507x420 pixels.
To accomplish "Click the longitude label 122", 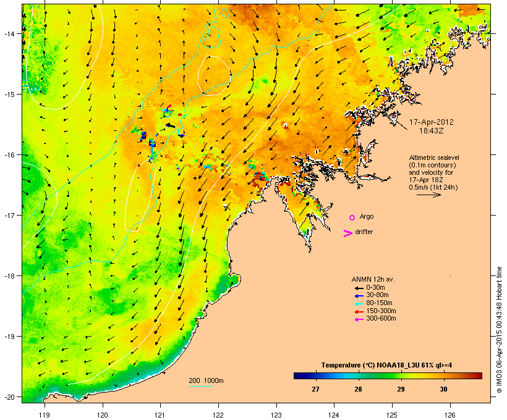I will coord(218,415).
